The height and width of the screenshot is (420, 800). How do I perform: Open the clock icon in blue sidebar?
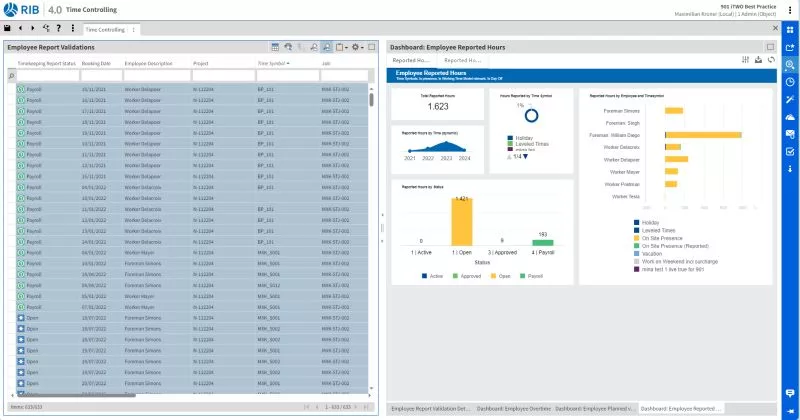click(x=790, y=82)
